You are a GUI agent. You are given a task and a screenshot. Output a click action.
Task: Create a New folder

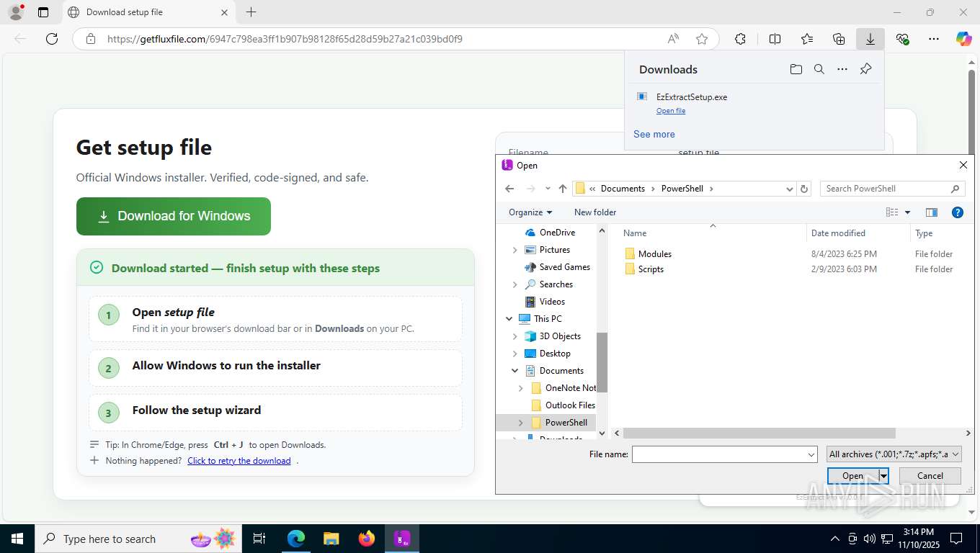595,212
